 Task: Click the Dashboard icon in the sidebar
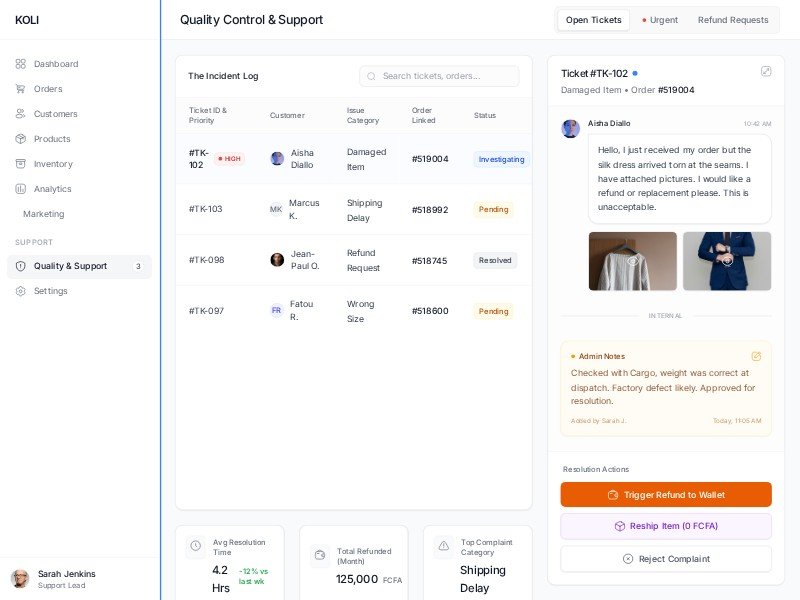pos(21,64)
